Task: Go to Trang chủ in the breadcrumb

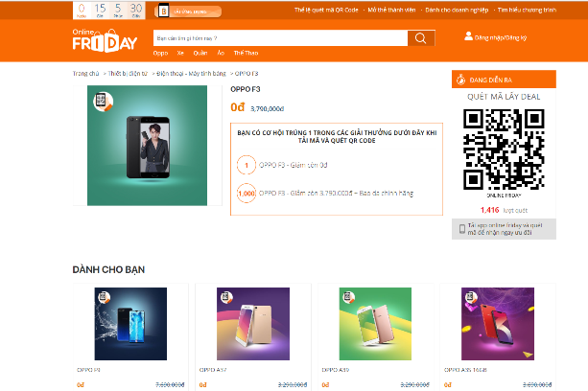Action: (86, 74)
